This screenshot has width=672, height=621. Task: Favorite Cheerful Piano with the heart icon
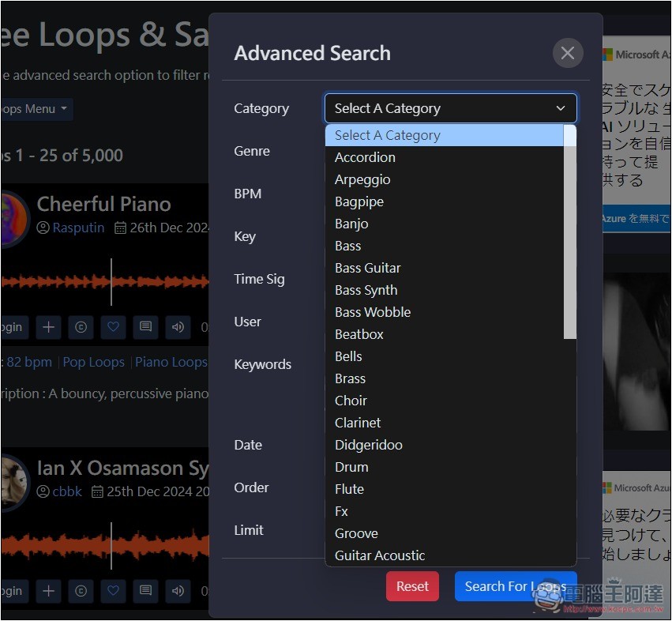tap(113, 327)
